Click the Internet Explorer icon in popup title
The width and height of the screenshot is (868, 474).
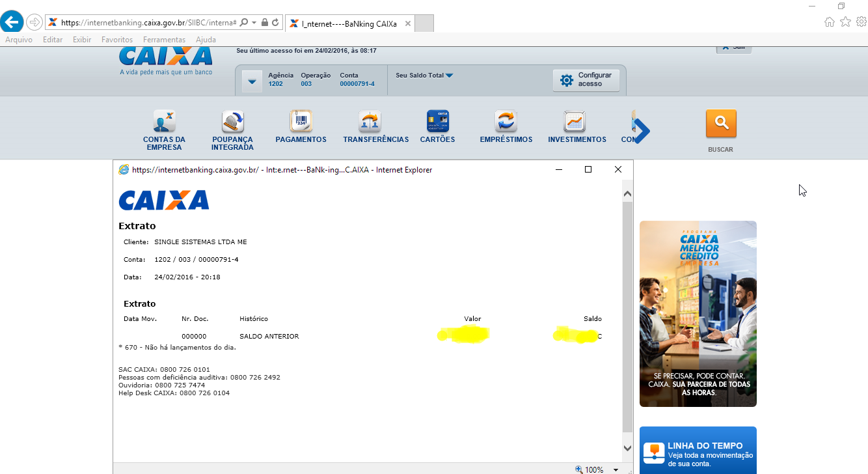coord(124,169)
